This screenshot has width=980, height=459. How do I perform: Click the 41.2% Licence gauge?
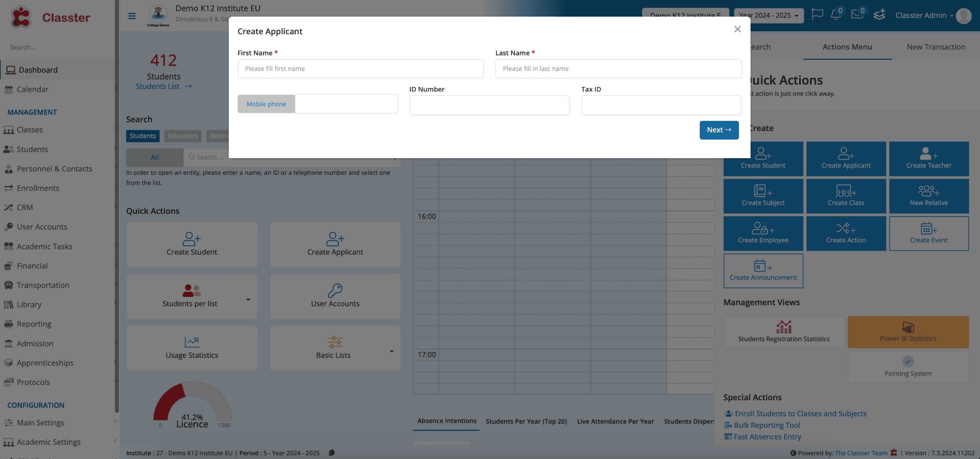coord(192,405)
